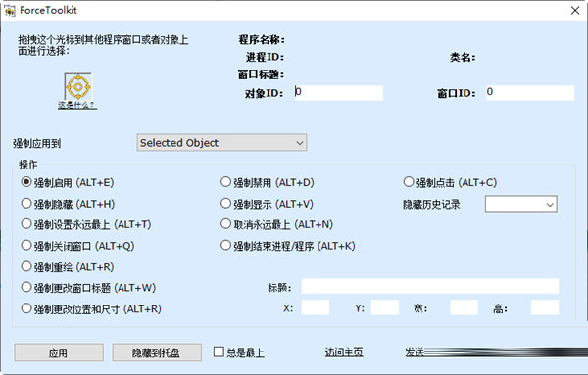Click the 高 height field

[x=545, y=307]
